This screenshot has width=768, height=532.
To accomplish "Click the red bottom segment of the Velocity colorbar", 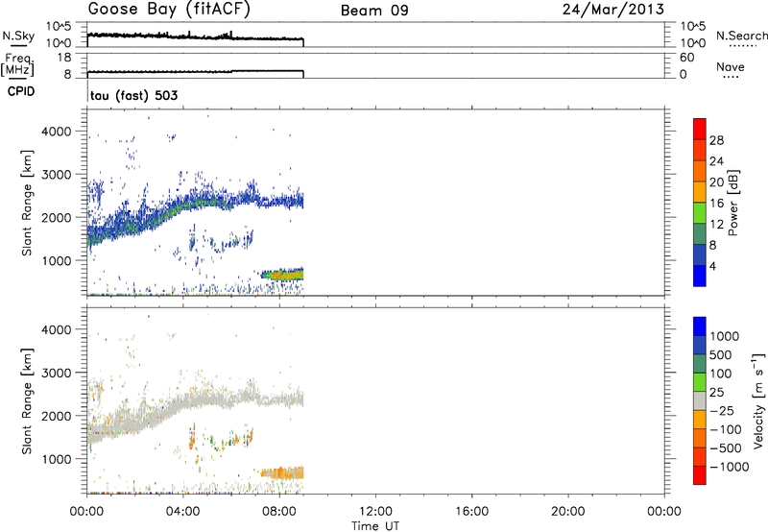I will 700,475.
